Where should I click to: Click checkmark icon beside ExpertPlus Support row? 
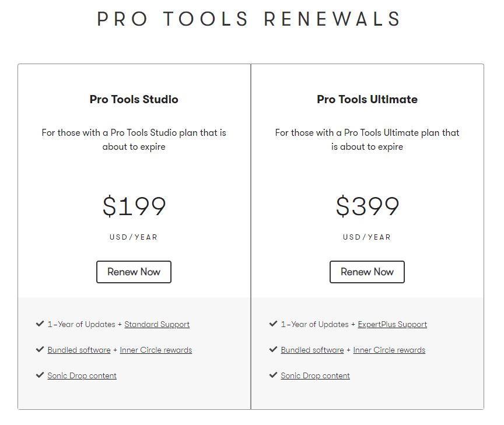tap(273, 324)
